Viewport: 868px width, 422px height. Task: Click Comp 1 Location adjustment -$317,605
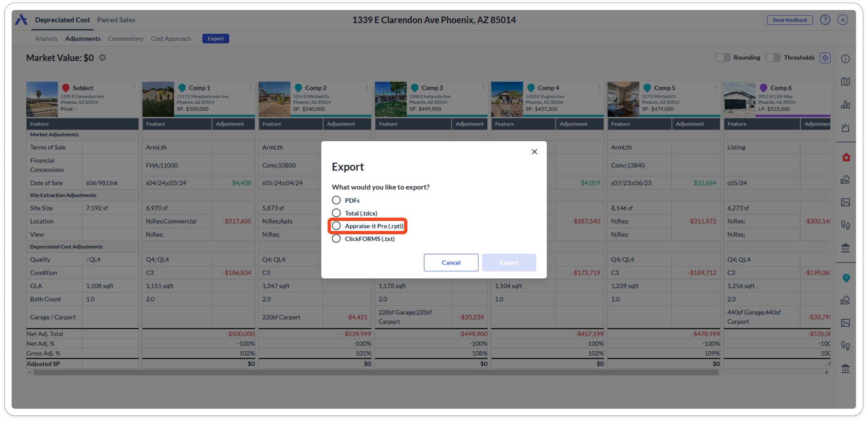(237, 221)
